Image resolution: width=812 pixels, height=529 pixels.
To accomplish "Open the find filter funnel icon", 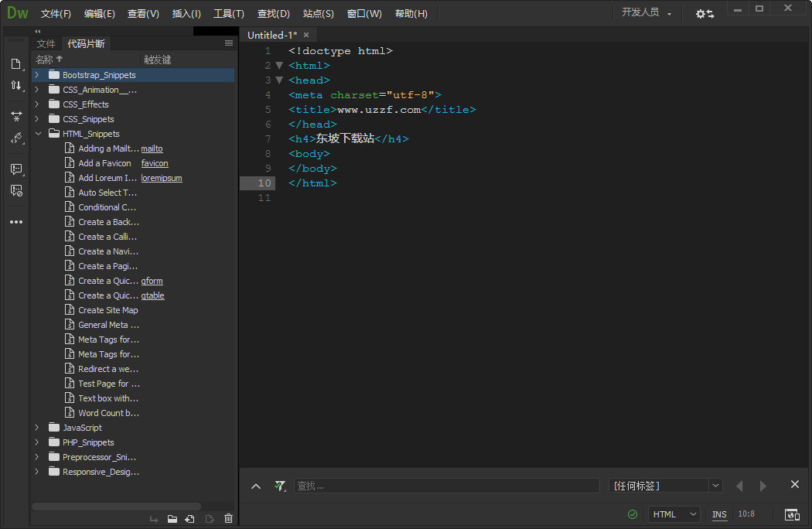I will pos(280,486).
